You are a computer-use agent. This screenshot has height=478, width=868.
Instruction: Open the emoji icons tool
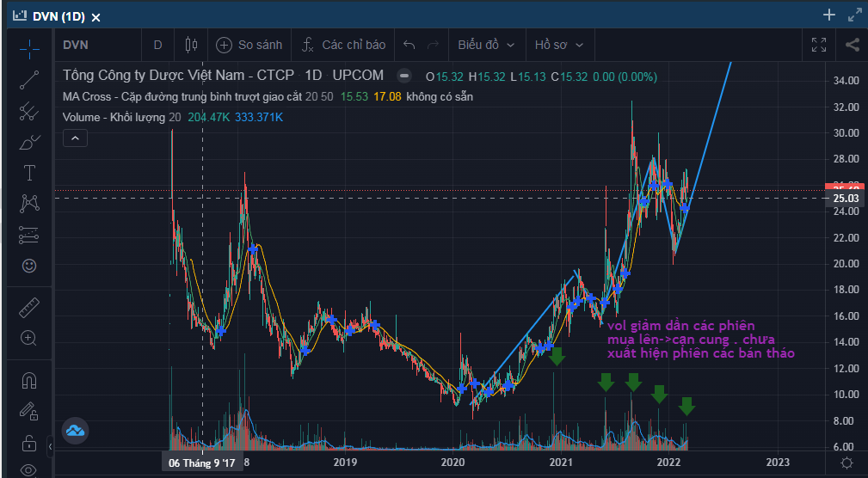(x=29, y=267)
